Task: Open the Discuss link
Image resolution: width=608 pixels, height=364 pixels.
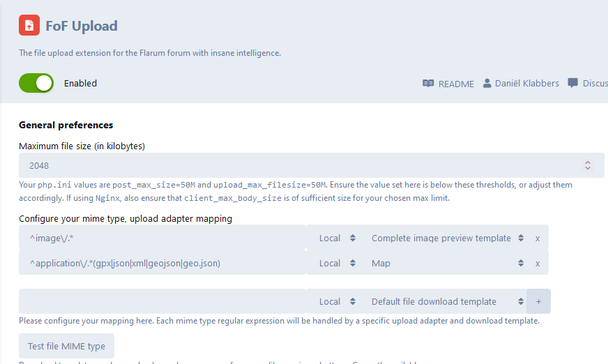Action: [x=588, y=84]
